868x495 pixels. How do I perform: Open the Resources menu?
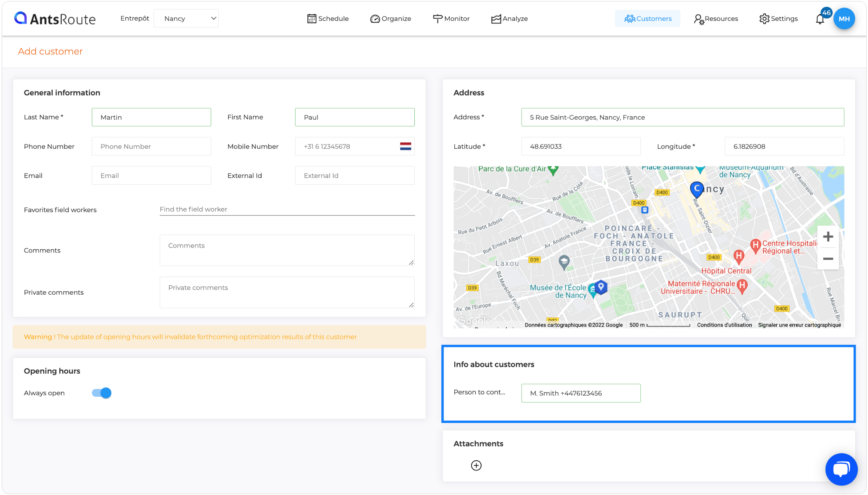[x=716, y=18]
